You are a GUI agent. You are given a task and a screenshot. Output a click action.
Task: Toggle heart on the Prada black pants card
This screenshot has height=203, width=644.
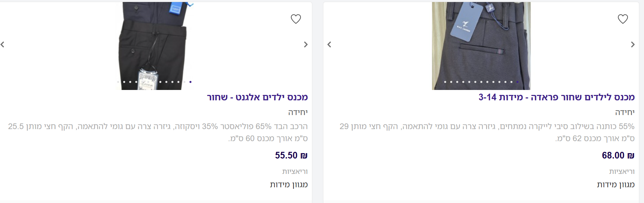tap(623, 19)
